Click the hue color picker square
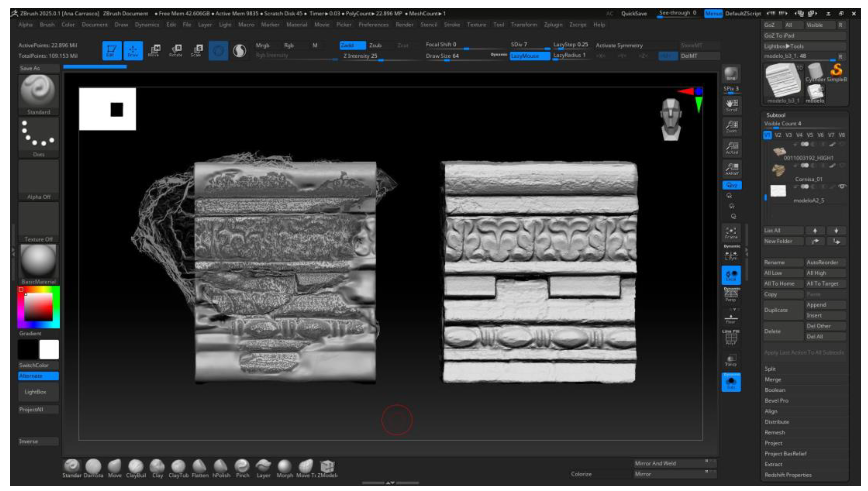The image size is (868, 491). [x=38, y=307]
